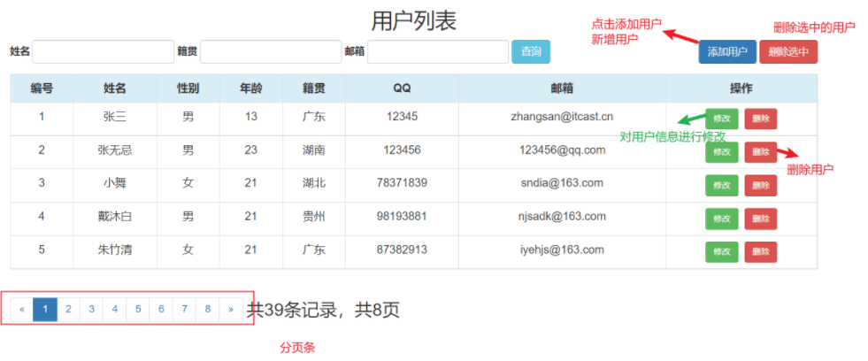Click the 用户列表 page title
Image resolution: width=868 pixels, height=361 pixels.
tap(413, 21)
